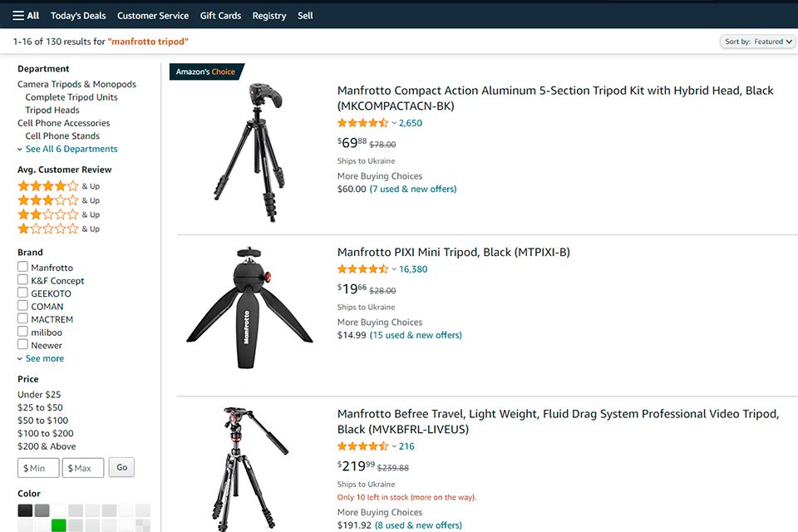Check the Manfrotto brand checkbox
This screenshot has height=532, width=798.
[22, 267]
